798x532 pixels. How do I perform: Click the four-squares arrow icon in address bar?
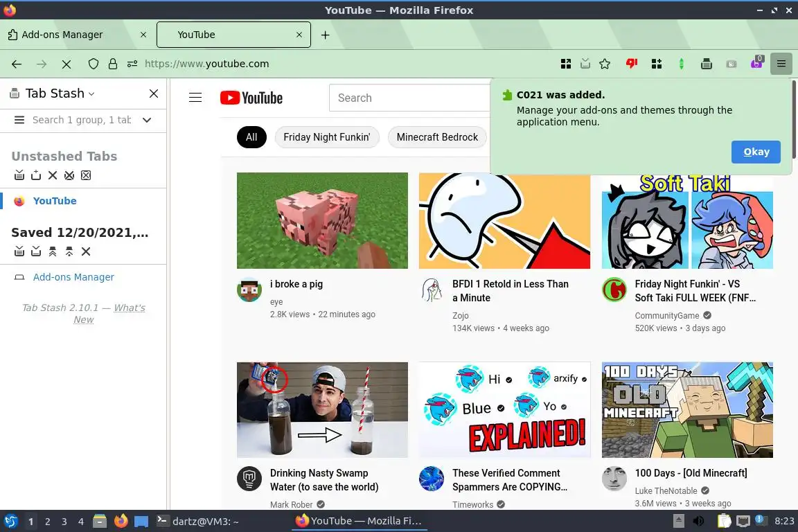tap(565, 64)
